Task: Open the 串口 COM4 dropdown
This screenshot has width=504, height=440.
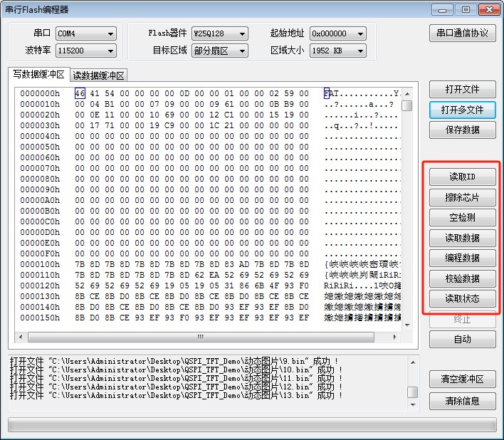Action: pos(86,33)
